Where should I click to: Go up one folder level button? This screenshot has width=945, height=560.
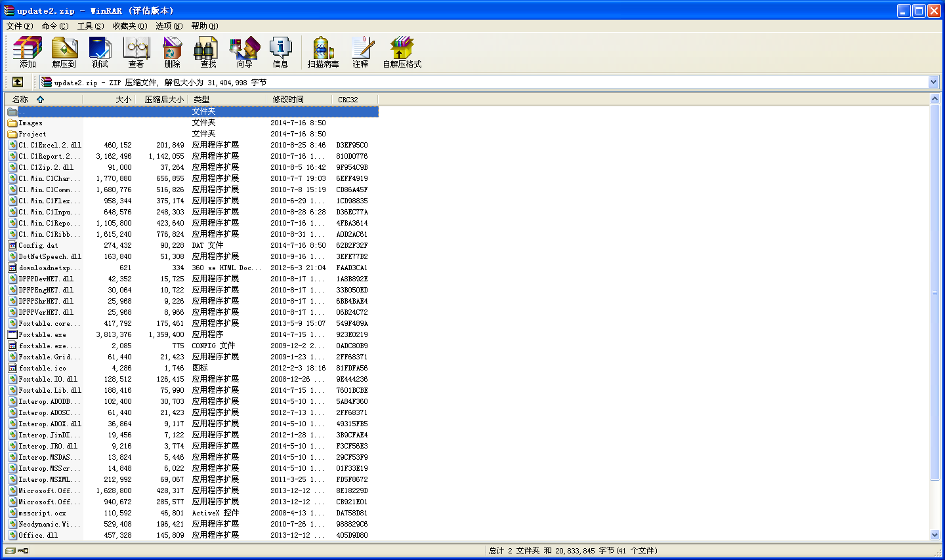tap(18, 82)
